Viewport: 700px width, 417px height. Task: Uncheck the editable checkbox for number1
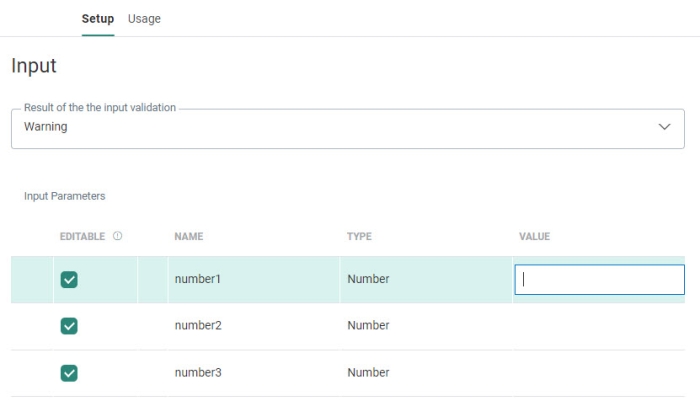coord(69,280)
